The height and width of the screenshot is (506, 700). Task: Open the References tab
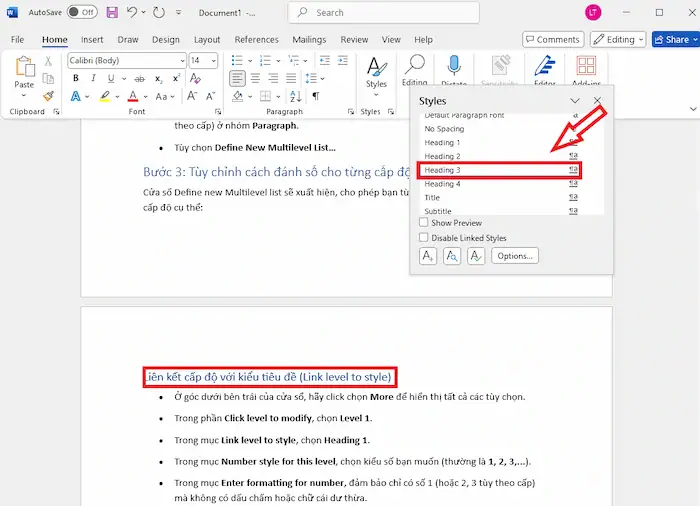(x=256, y=40)
